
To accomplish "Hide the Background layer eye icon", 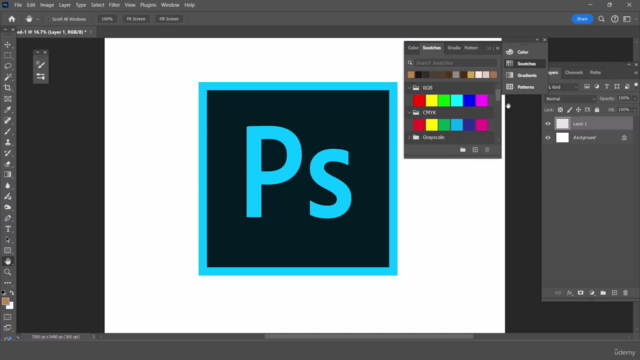I will (548, 138).
